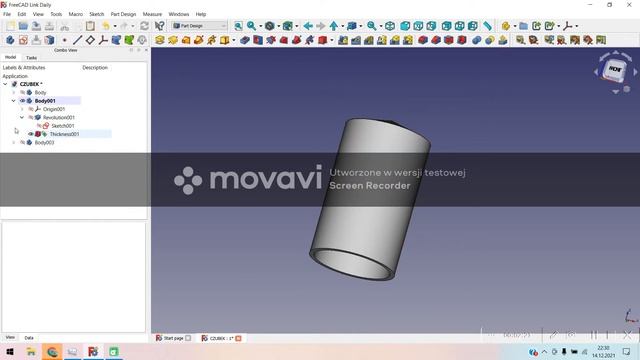
Task: Toggle visibility eye of Body001
Action: [x=22, y=101]
